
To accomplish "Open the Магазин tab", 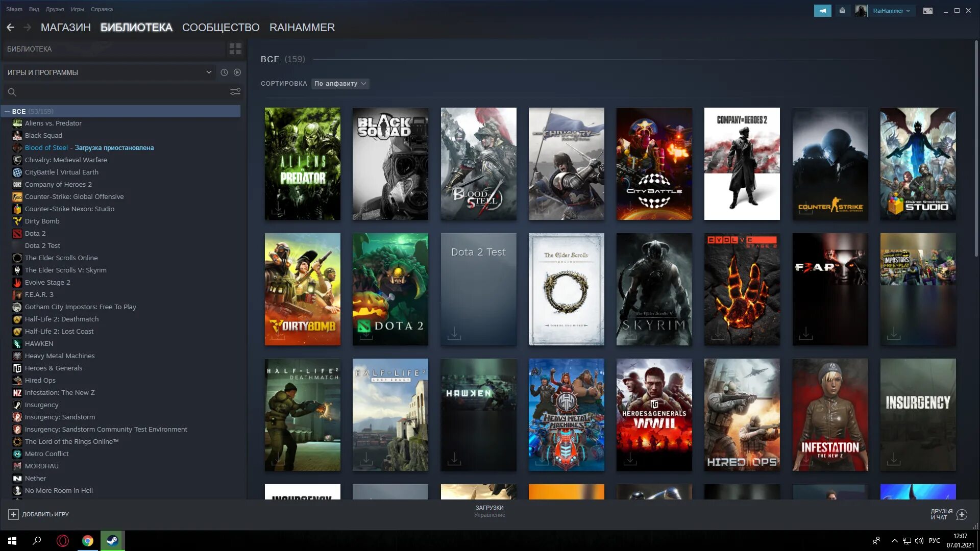I will [x=65, y=28].
